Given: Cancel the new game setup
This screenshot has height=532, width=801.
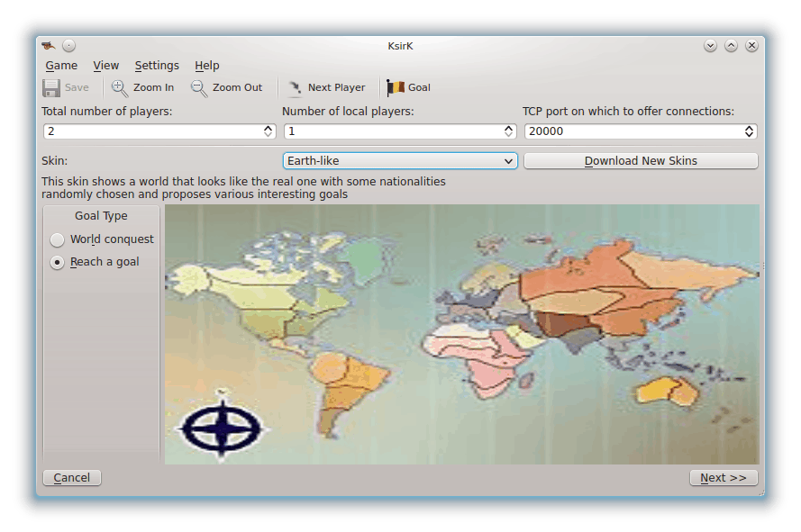Looking at the screenshot, I should [x=71, y=477].
